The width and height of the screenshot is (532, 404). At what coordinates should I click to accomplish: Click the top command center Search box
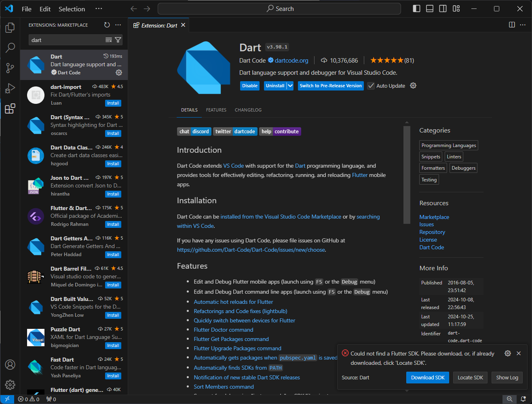(279, 9)
